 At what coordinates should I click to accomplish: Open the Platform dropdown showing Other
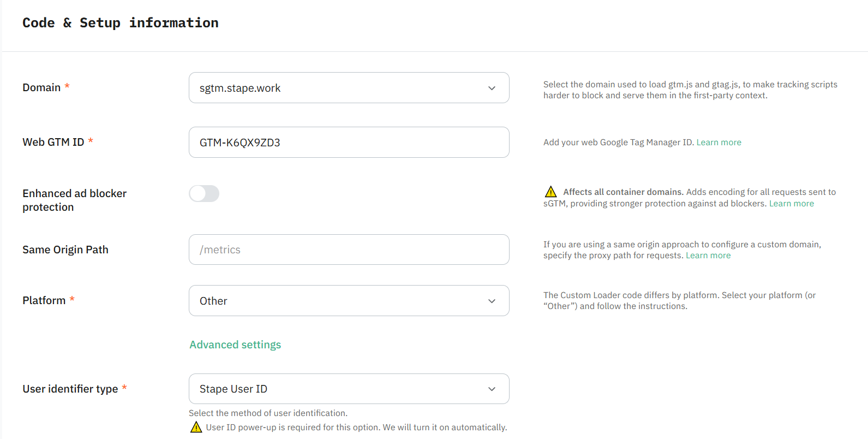(x=349, y=301)
